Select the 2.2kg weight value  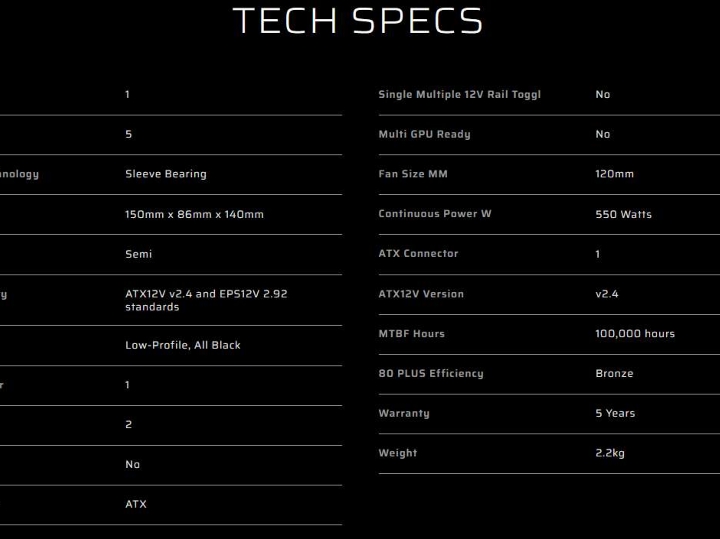click(610, 453)
